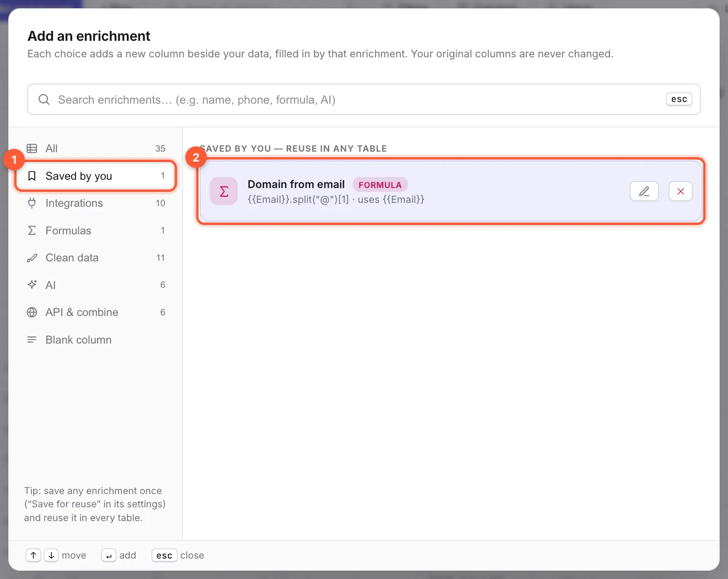Viewport: 728px width, 579px height.
Task: Open the All enrichments category
Action: [96, 148]
